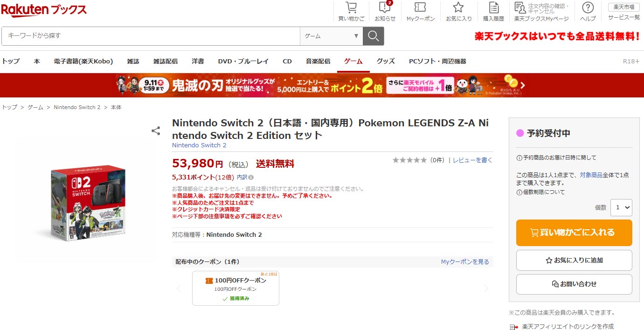This screenshot has width=644, height=330.
Task: Click the トップ breadcrumb link
Action: click(x=9, y=107)
